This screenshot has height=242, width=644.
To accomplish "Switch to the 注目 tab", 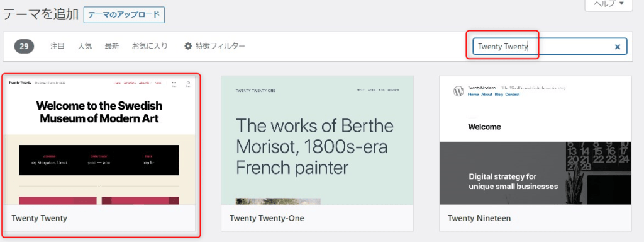I will pyautogui.click(x=57, y=46).
